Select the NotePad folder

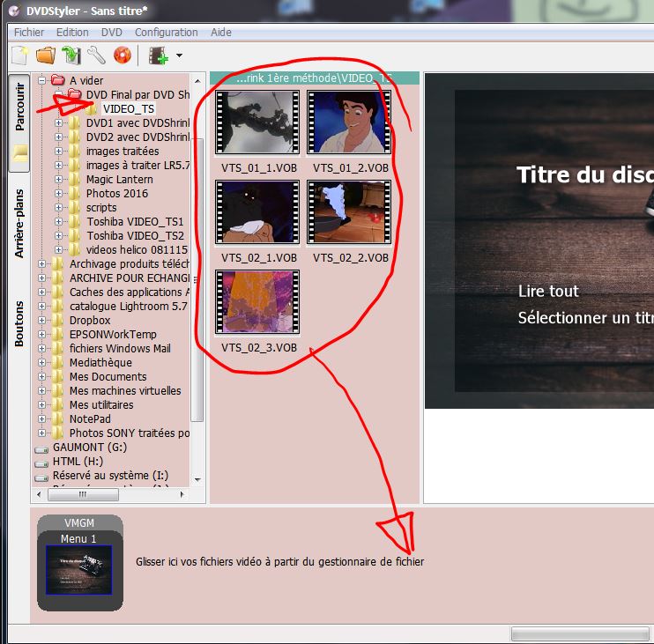90,419
